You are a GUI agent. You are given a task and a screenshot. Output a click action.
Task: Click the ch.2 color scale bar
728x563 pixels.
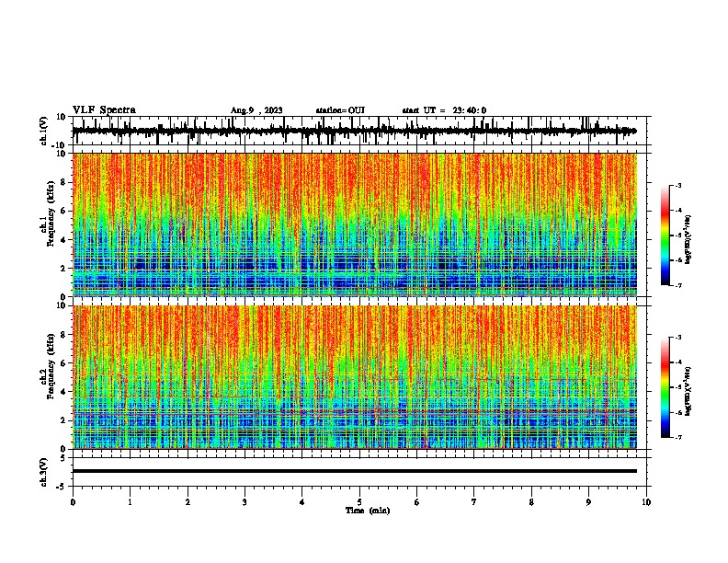pos(665,387)
